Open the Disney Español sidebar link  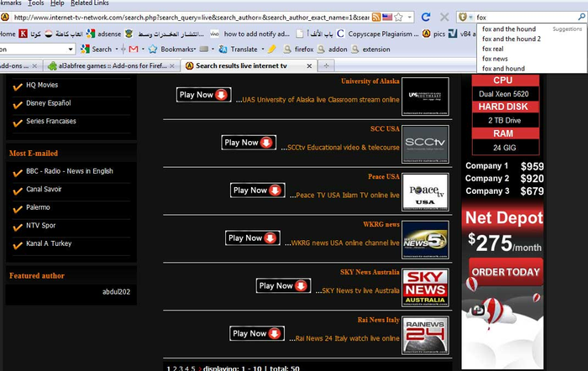point(49,103)
